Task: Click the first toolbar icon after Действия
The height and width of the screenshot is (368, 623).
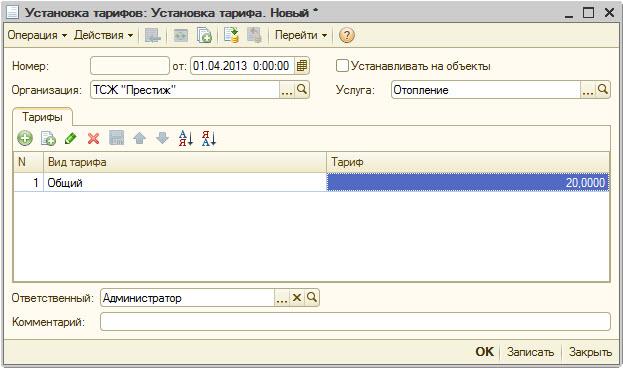Action: click(x=153, y=35)
